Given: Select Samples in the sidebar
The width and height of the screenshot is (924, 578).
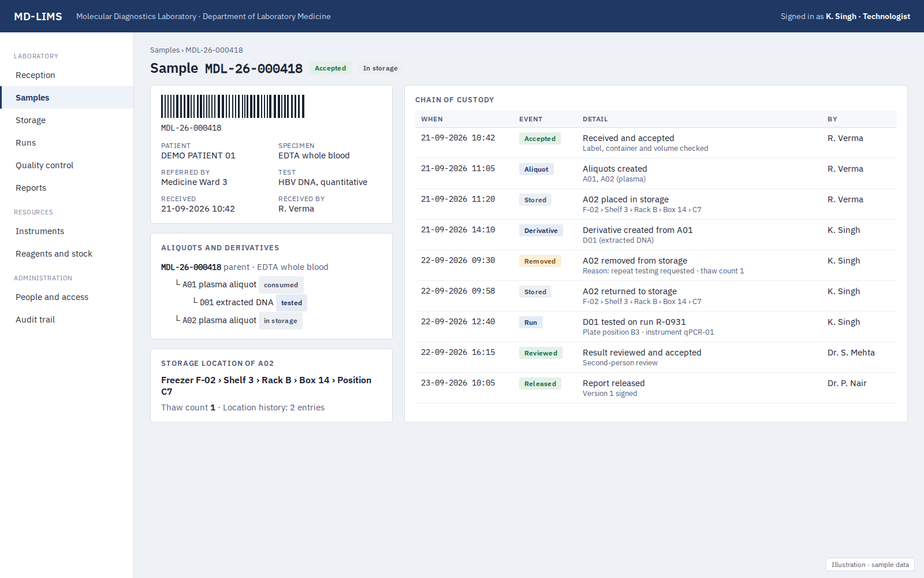Looking at the screenshot, I should (66, 98).
